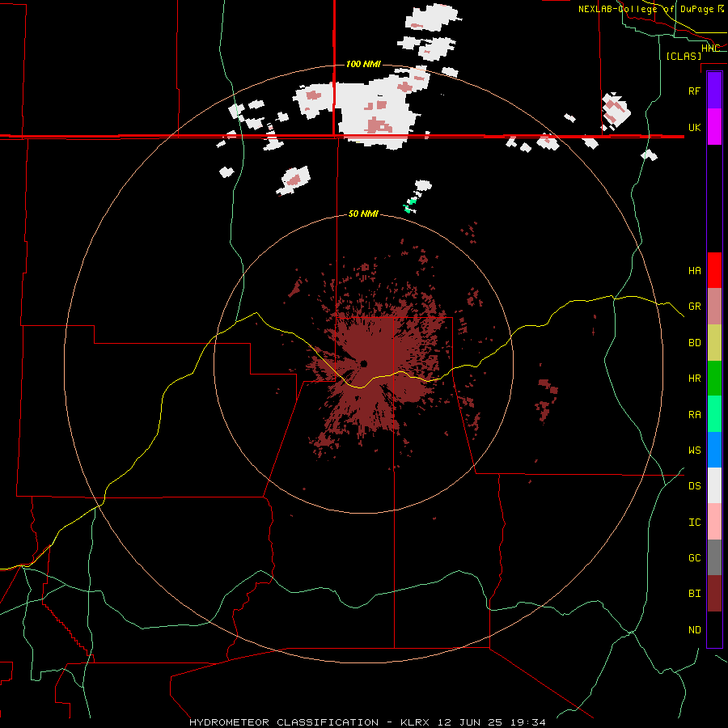
Task: Click the HR legend label text
Action: coord(694,379)
